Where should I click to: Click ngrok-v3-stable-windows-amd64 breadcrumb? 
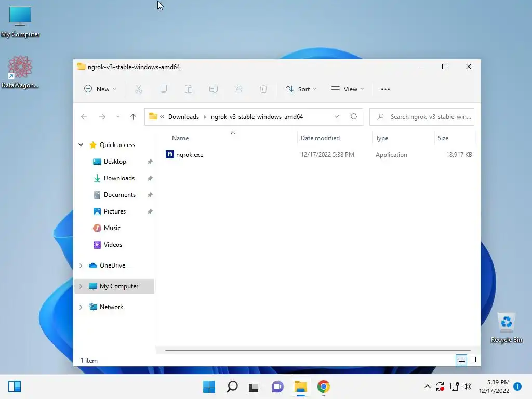[257, 117]
